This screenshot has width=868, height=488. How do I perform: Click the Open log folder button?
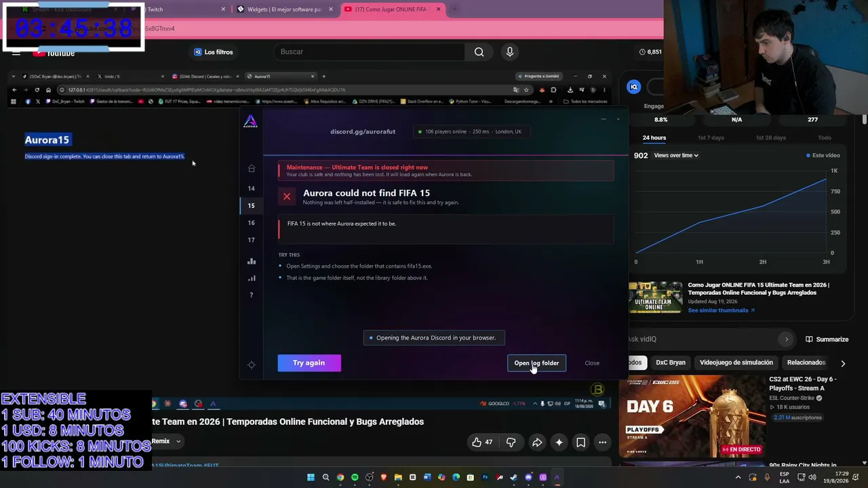536,363
